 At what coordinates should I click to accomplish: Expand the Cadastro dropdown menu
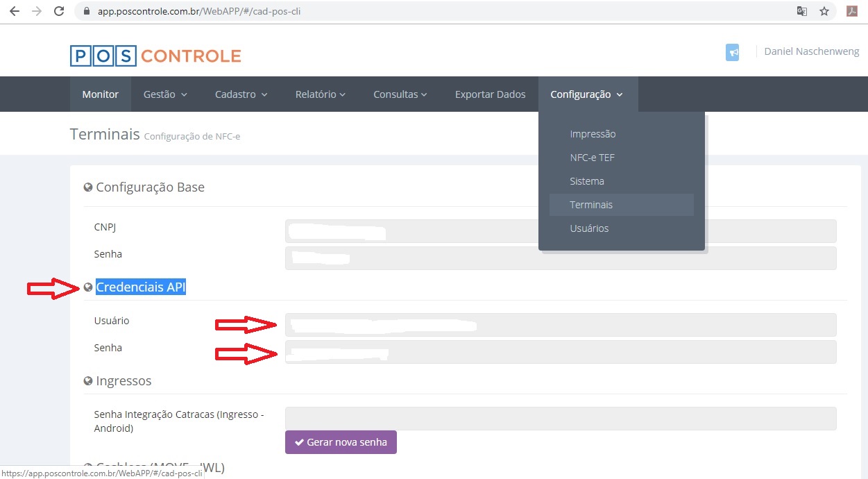(241, 94)
